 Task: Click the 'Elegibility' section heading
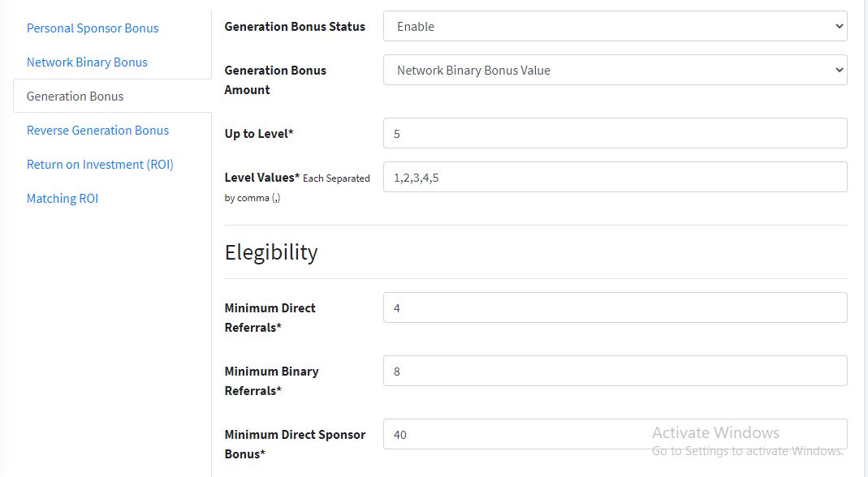click(271, 252)
